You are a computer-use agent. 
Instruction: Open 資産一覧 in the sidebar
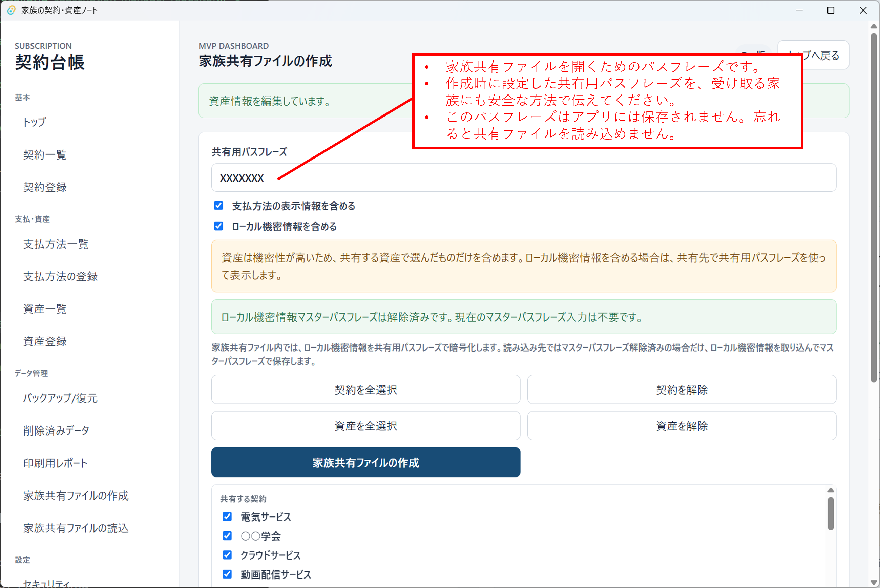point(45,309)
